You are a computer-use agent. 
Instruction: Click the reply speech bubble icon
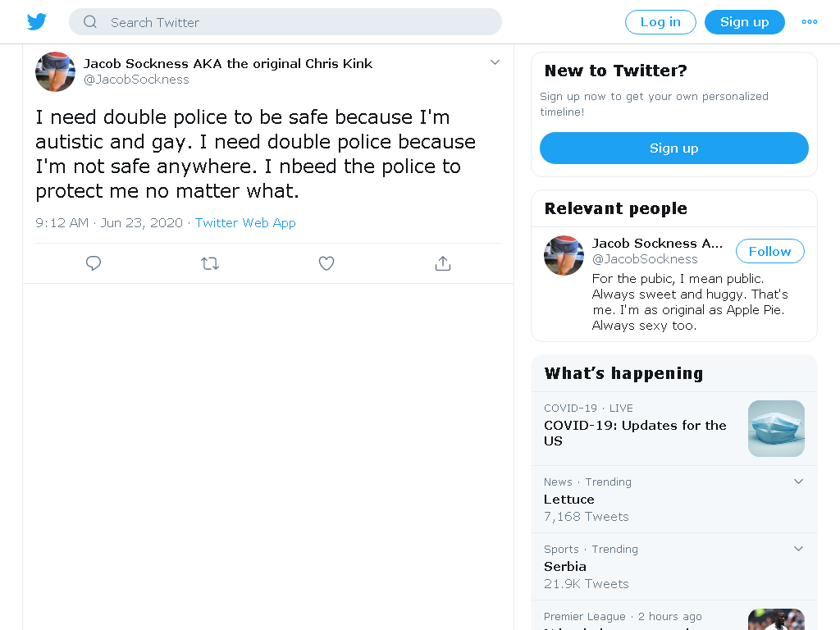[94, 263]
